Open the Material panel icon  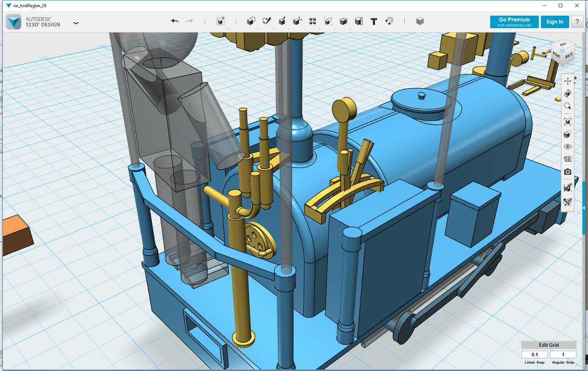pos(420,21)
